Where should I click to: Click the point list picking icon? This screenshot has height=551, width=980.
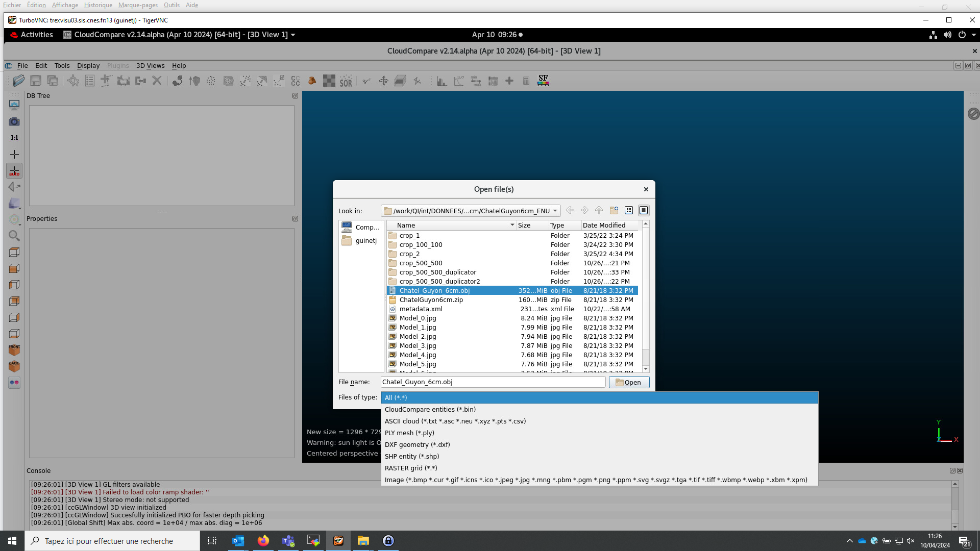pos(90,81)
